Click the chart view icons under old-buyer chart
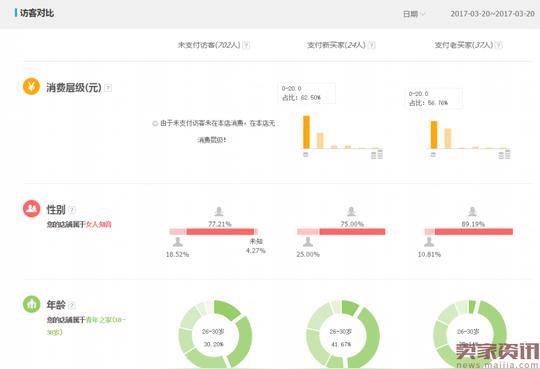 coord(505,155)
